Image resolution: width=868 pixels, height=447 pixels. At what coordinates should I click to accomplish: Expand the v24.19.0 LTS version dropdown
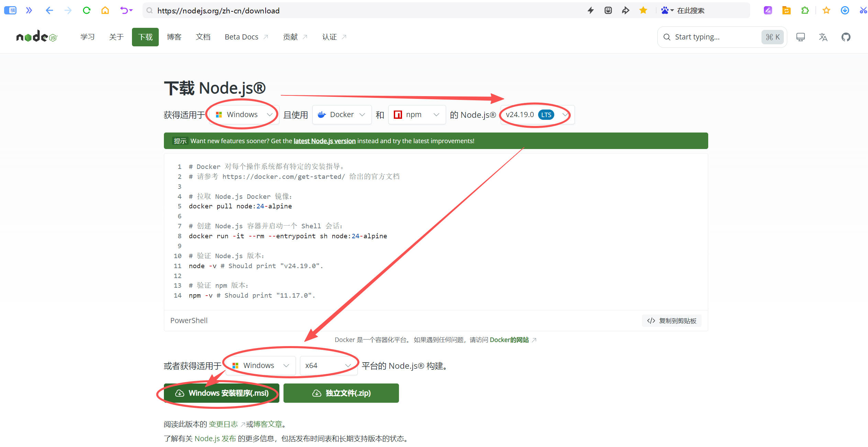(537, 115)
